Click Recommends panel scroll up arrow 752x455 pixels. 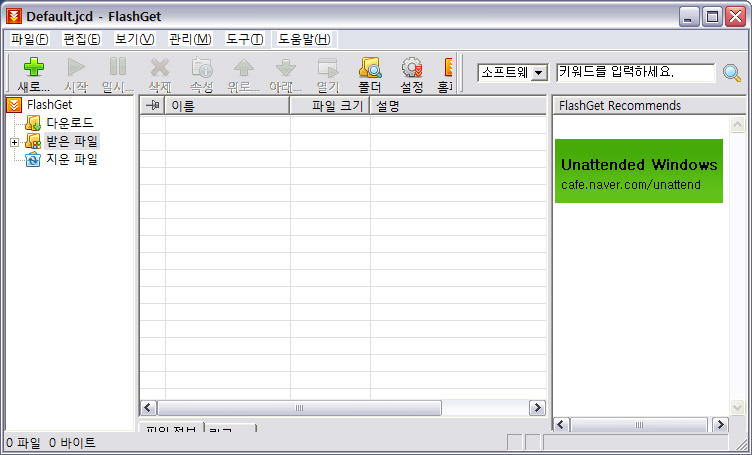[737, 125]
